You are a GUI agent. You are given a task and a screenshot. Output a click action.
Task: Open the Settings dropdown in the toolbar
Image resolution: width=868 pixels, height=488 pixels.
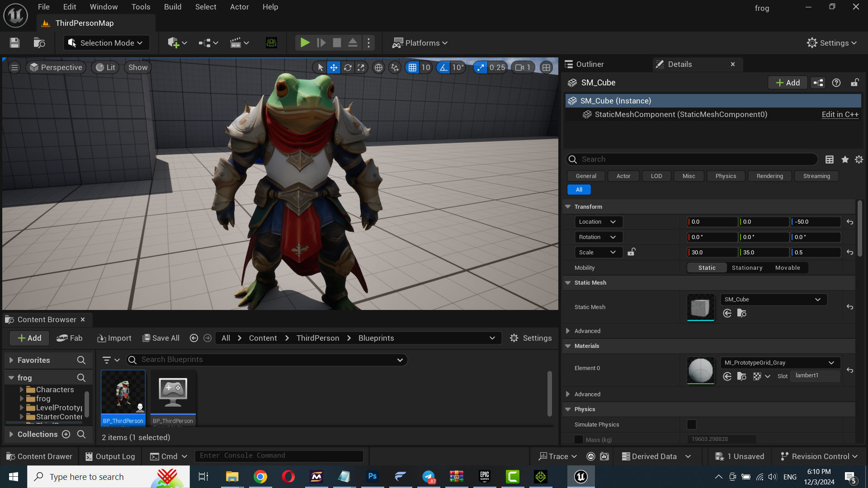(832, 43)
